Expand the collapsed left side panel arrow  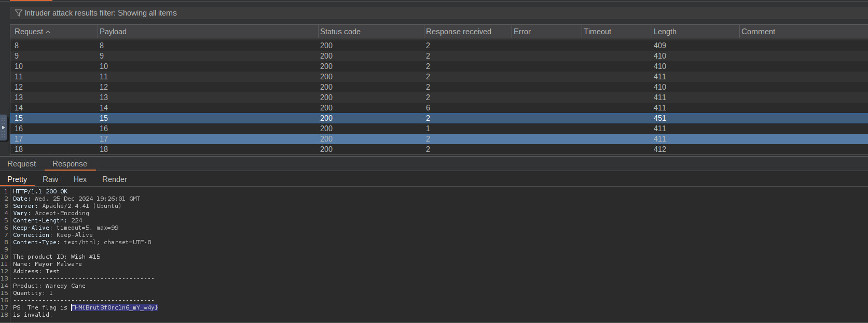pyautogui.click(x=3, y=128)
